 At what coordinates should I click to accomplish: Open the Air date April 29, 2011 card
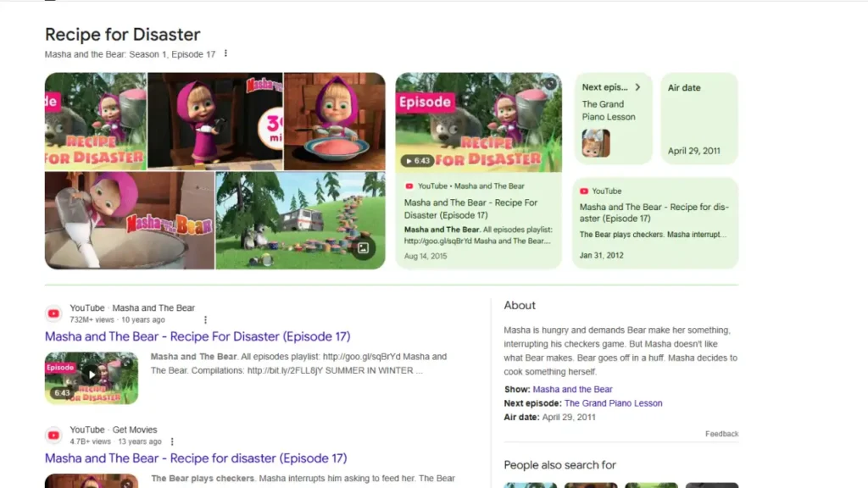point(699,119)
